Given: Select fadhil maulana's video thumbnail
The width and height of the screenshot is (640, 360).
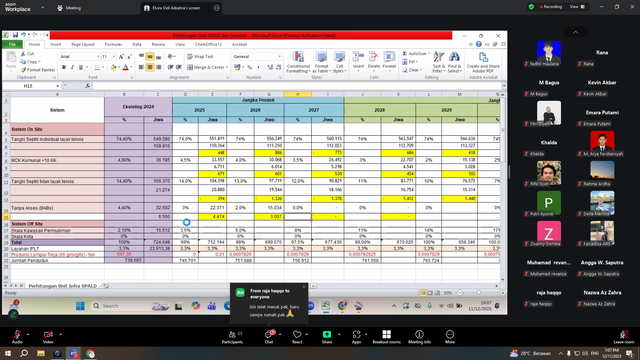Looking at the screenshot, I should click(549, 52).
